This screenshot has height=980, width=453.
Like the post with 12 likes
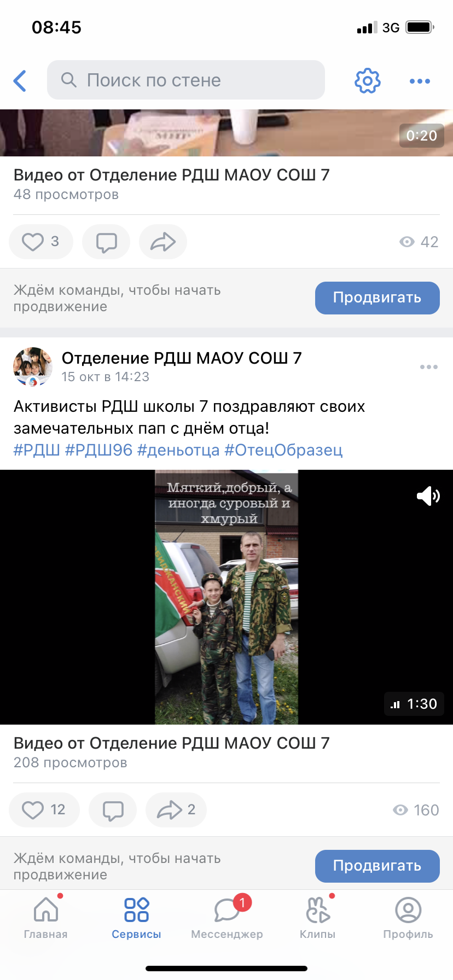click(44, 810)
